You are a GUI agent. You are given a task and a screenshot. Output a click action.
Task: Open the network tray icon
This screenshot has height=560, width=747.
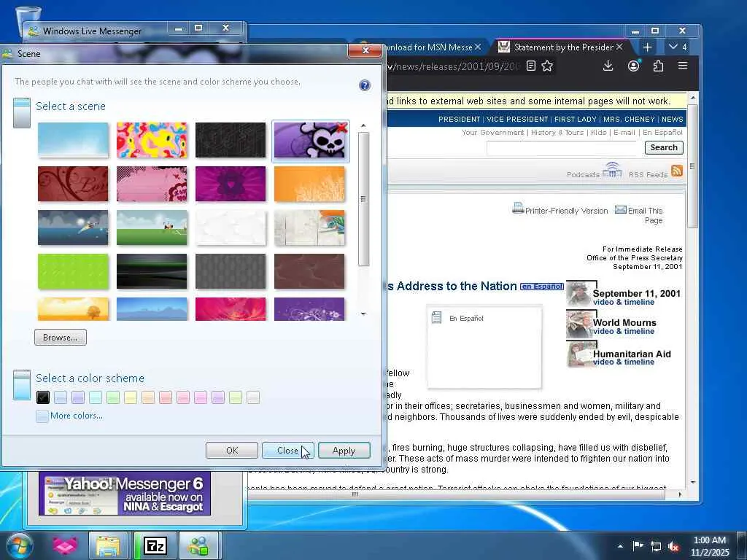656,546
